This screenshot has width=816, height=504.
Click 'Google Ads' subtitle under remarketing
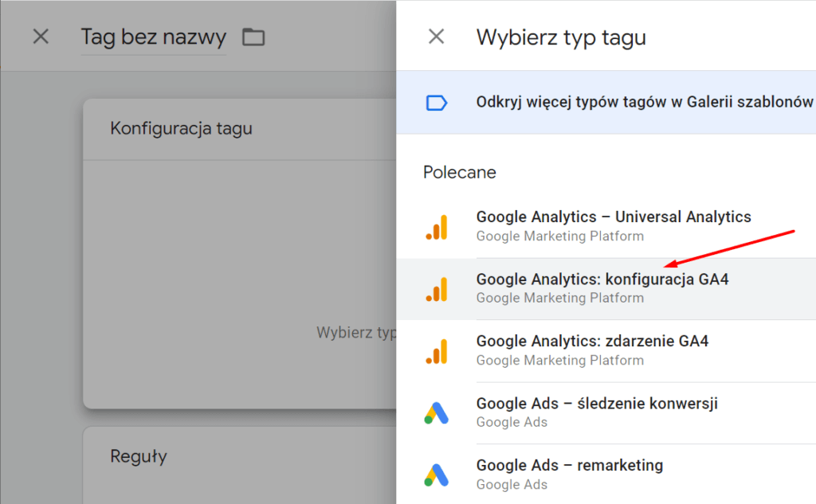point(512,485)
